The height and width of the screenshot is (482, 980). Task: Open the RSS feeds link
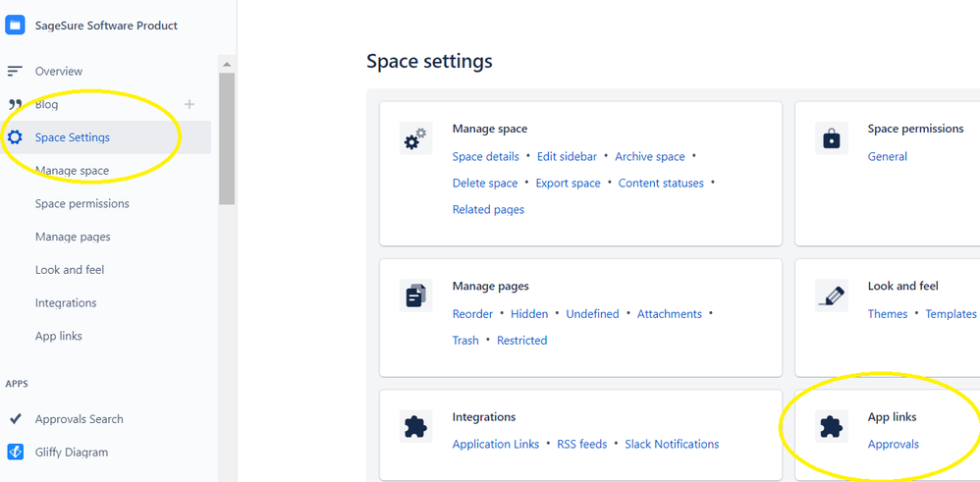[x=582, y=444]
